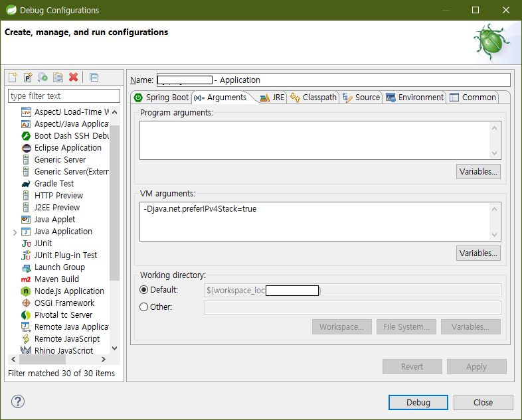Click tree list scroll-down arrow
522x420 pixels.
[x=114, y=348]
